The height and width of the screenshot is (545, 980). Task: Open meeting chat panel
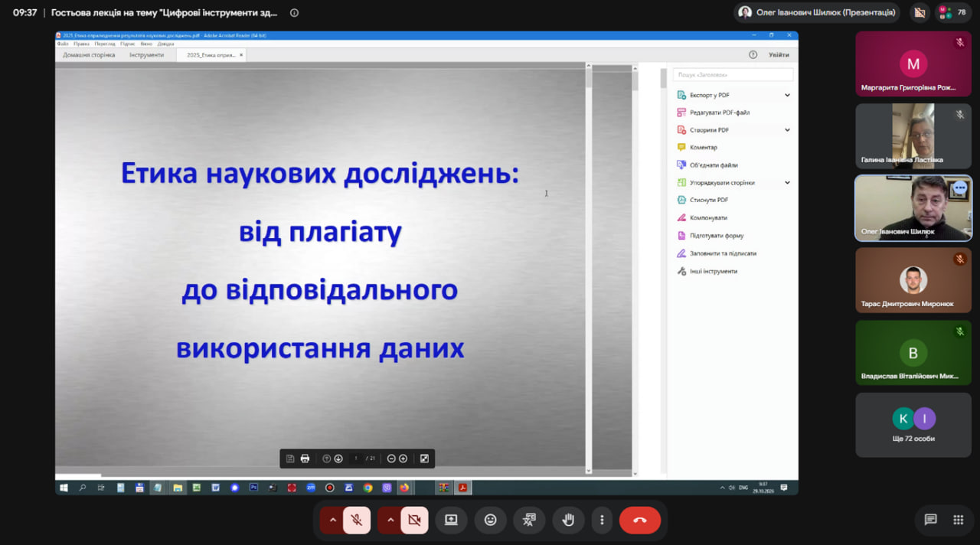pyautogui.click(x=930, y=520)
